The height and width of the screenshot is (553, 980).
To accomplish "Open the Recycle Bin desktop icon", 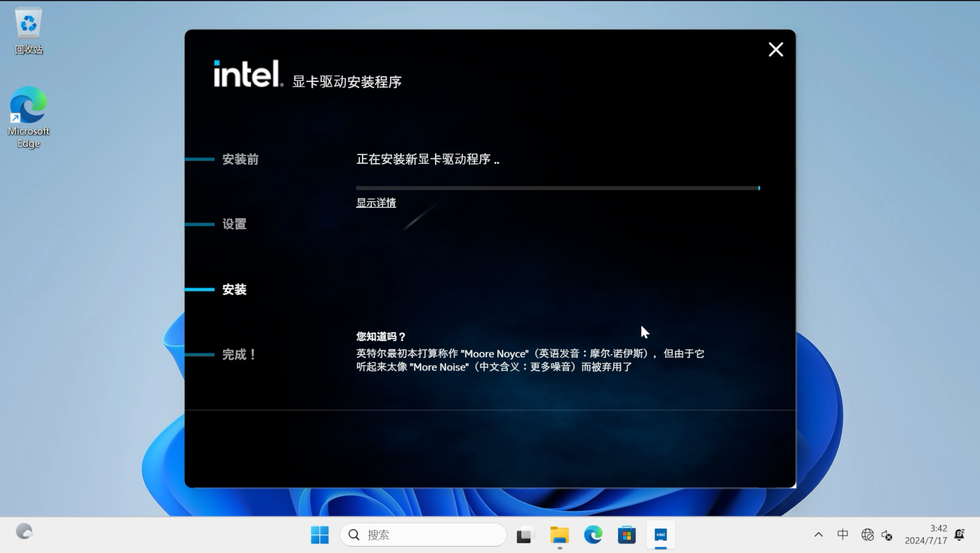I will (x=29, y=31).
